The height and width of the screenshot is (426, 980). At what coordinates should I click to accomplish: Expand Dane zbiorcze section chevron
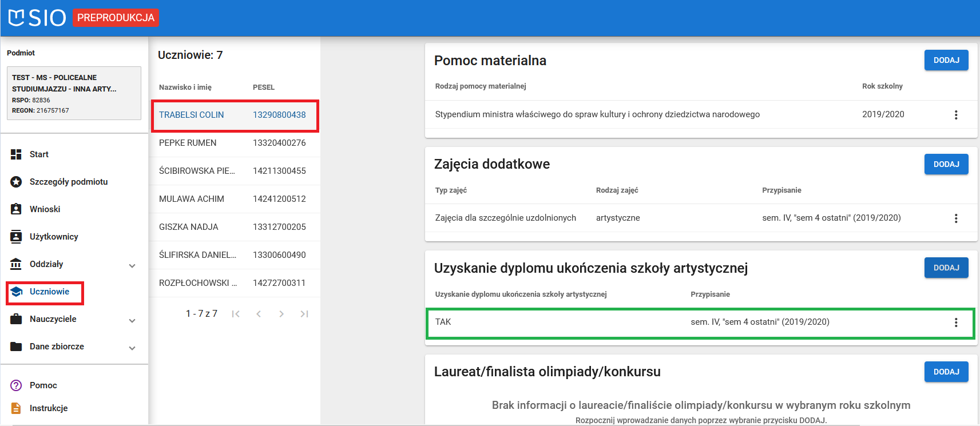point(132,348)
